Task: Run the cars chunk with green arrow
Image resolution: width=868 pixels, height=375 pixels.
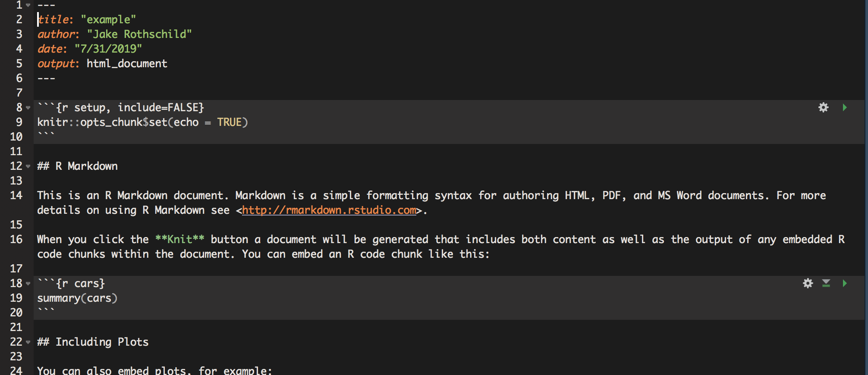Action: 845,283
